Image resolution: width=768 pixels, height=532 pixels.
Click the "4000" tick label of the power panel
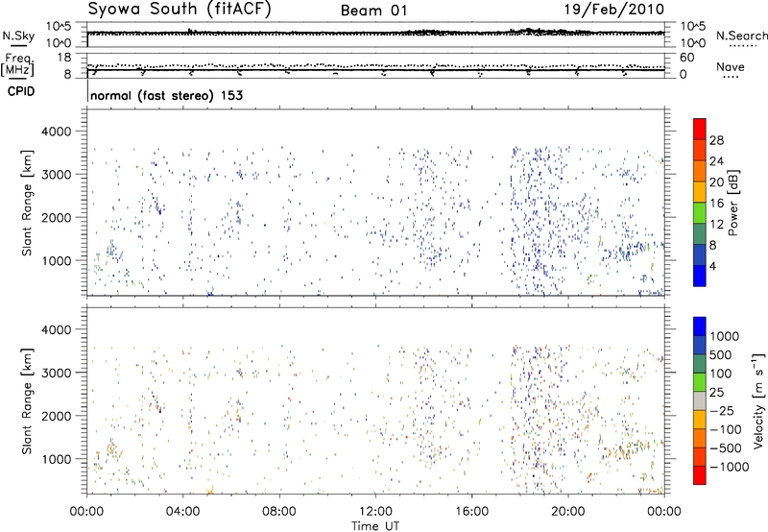[56, 132]
